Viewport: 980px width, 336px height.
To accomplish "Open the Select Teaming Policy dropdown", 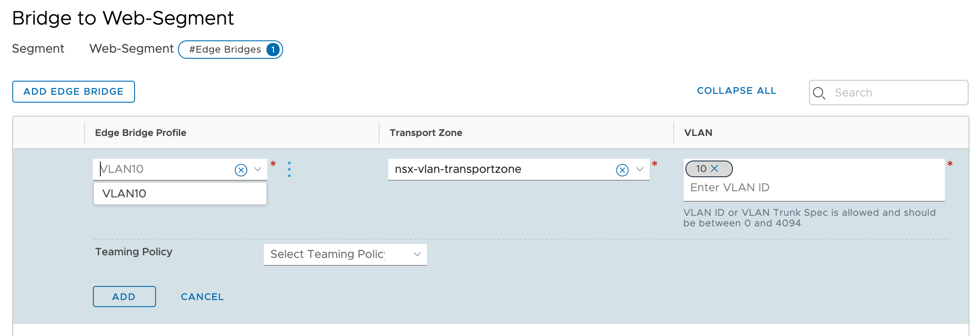I will [x=345, y=254].
